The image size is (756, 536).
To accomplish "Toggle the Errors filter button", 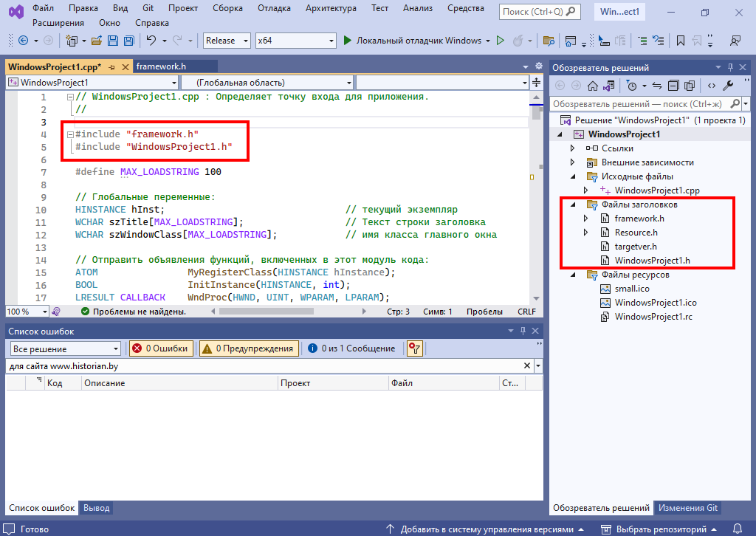I will [x=160, y=348].
